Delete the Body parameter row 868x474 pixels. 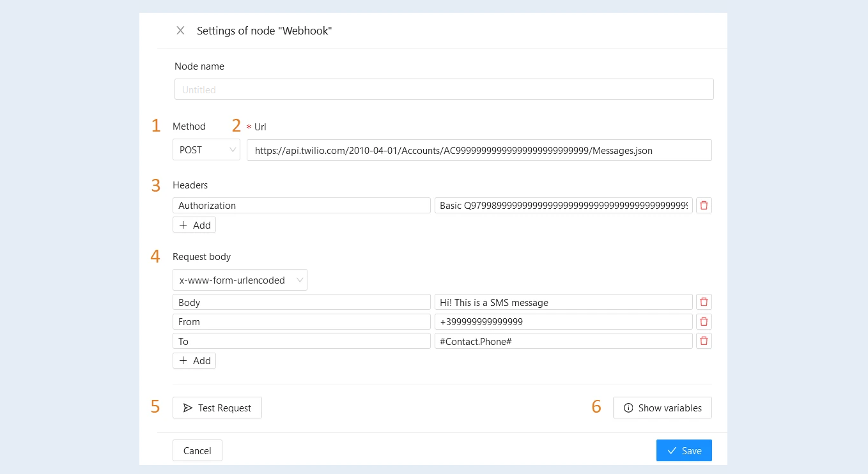tap(704, 302)
